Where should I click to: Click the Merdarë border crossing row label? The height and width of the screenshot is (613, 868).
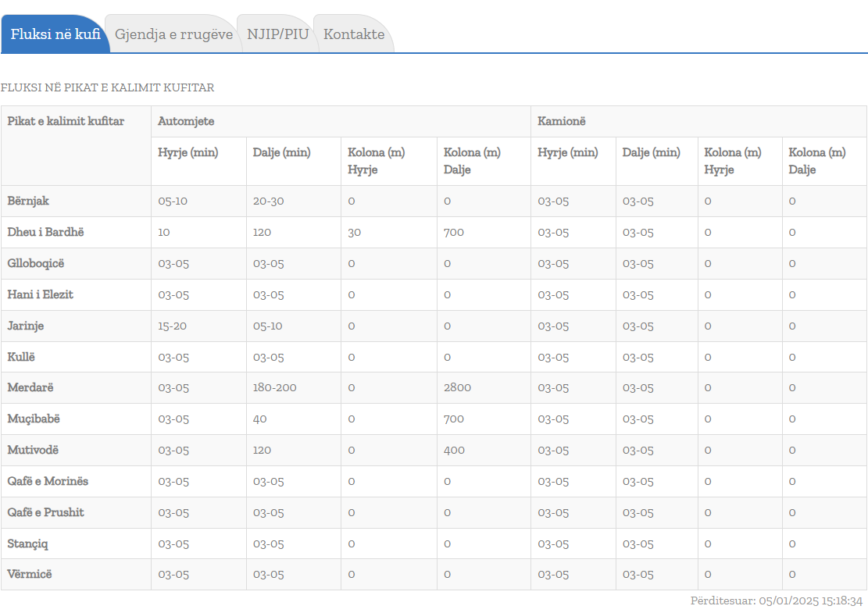[x=30, y=387]
